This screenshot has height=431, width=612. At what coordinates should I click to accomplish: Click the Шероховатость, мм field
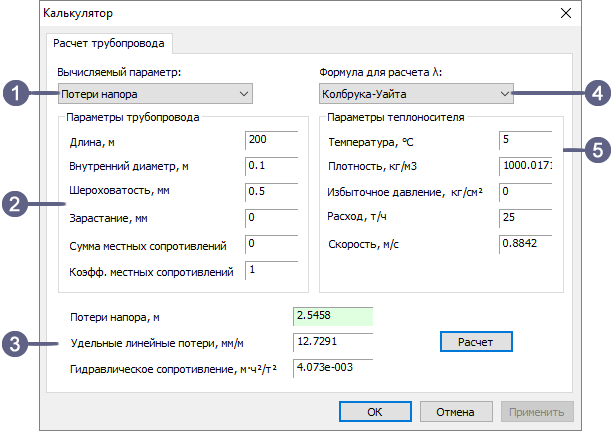coord(270,191)
